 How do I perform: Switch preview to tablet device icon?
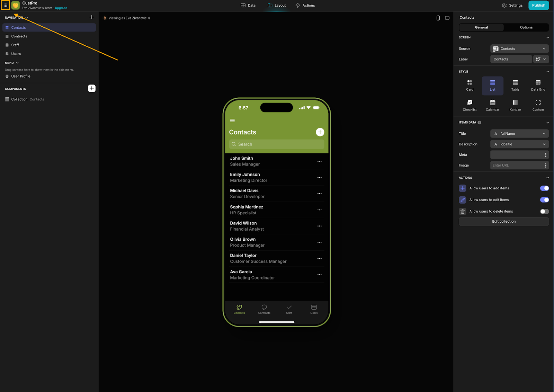[447, 18]
